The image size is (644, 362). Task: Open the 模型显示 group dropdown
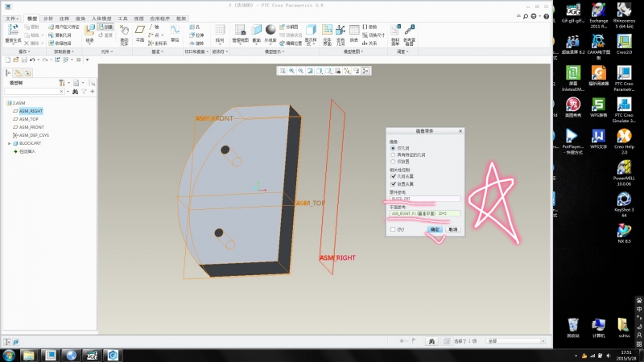pyautogui.click(x=275, y=51)
